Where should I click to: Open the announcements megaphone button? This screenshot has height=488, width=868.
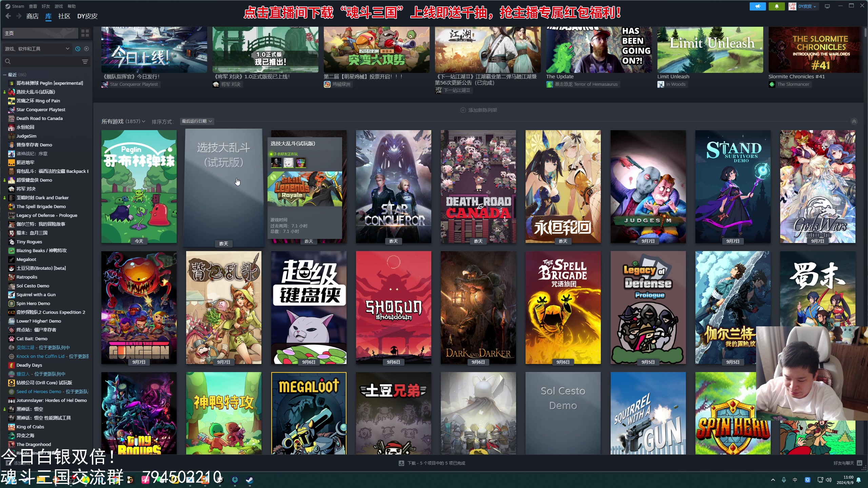[757, 6]
